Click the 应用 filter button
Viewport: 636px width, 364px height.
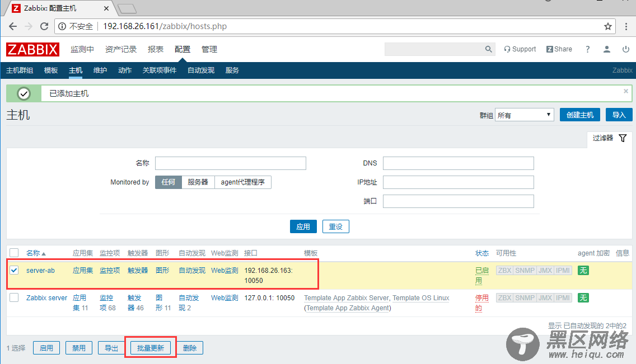tap(303, 227)
